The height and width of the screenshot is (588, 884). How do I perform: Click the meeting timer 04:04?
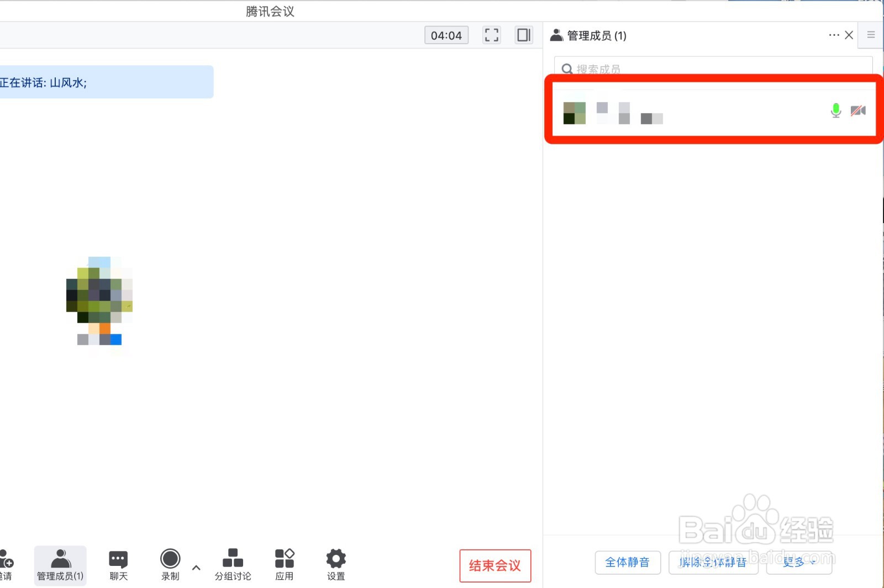(x=446, y=35)
